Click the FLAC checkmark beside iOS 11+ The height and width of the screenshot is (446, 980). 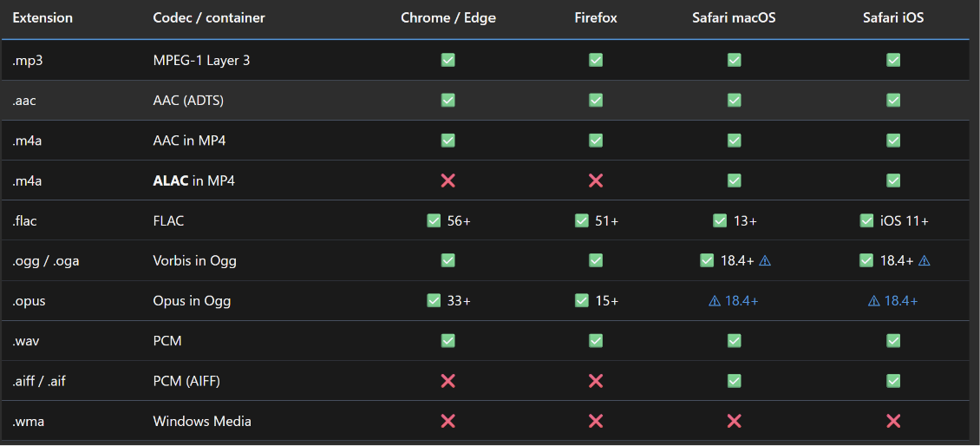click(x=866, y=220)
